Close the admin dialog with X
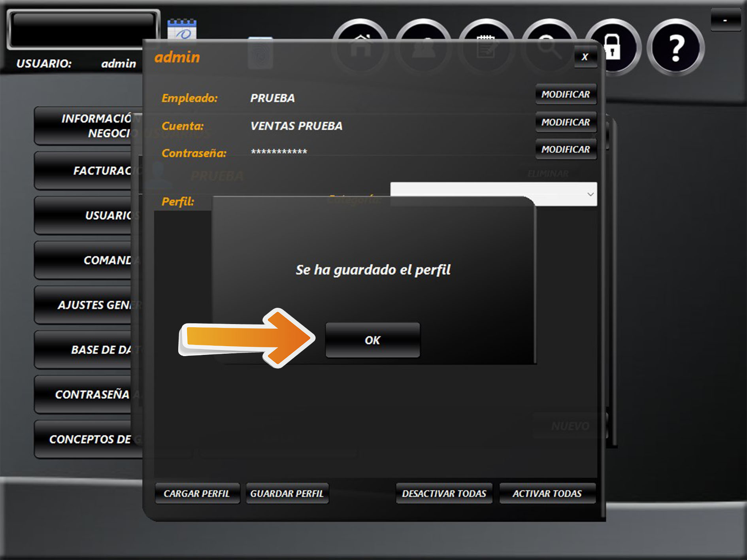The width and height of the screenshot is (747, 560). click(x=585, y=57)
